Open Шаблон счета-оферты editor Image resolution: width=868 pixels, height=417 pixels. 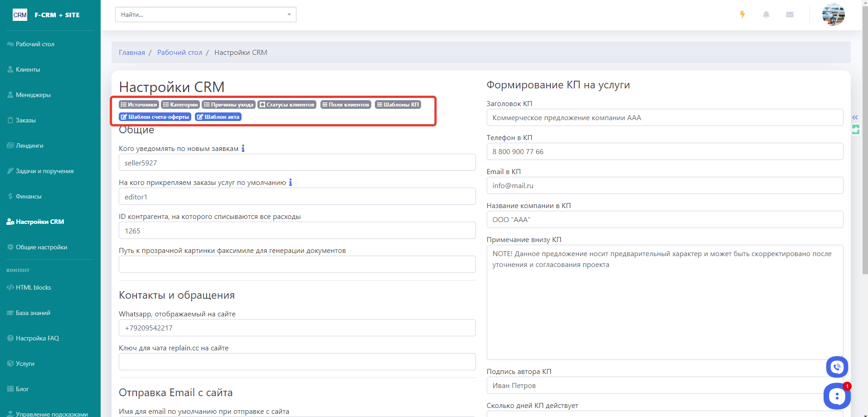[x=155, y=117]
